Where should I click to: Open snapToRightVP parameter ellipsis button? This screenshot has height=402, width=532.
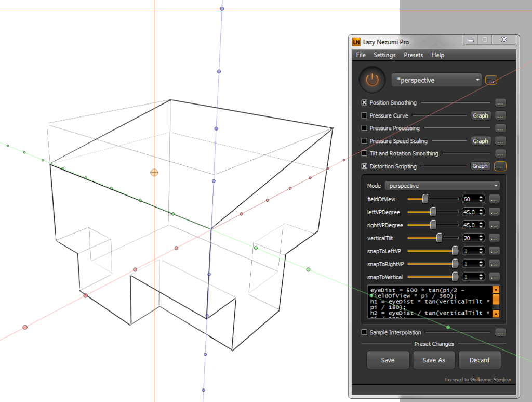494,264
